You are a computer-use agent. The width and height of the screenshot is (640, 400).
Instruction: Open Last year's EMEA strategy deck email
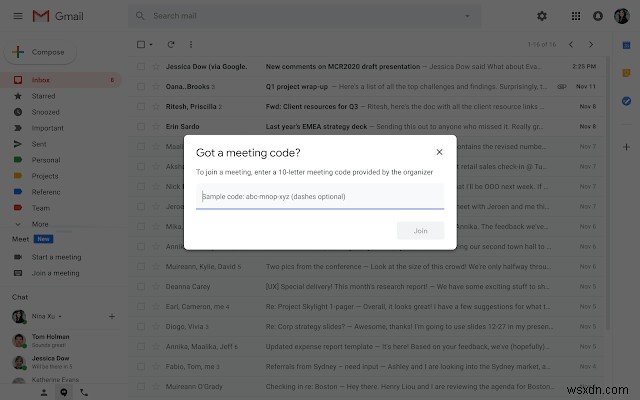pos(367,127)
